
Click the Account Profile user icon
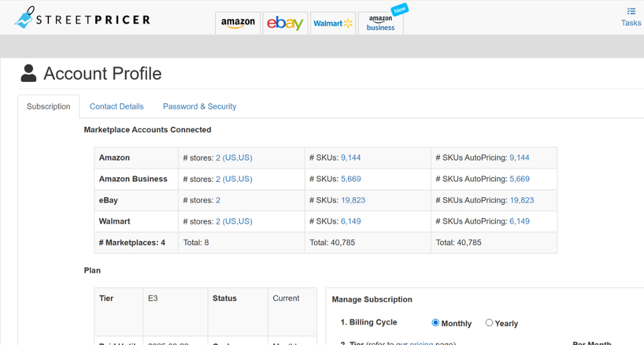tap(28, 74)
